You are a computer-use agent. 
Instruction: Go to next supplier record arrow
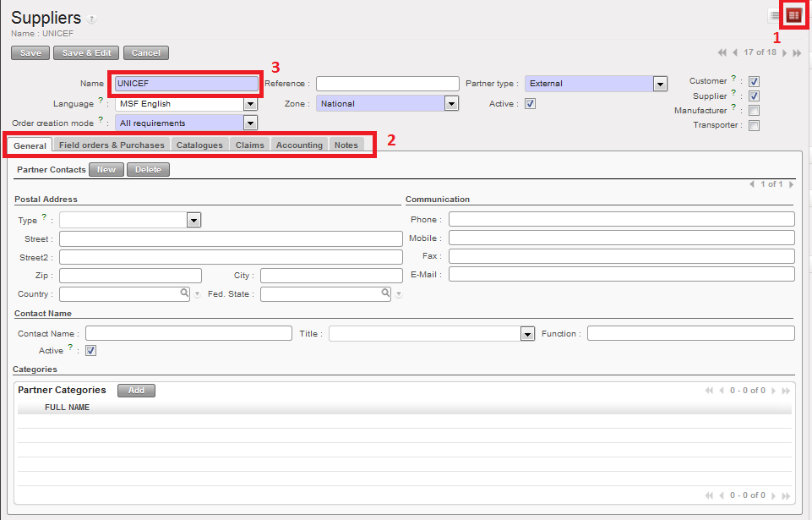click(785, 52)
